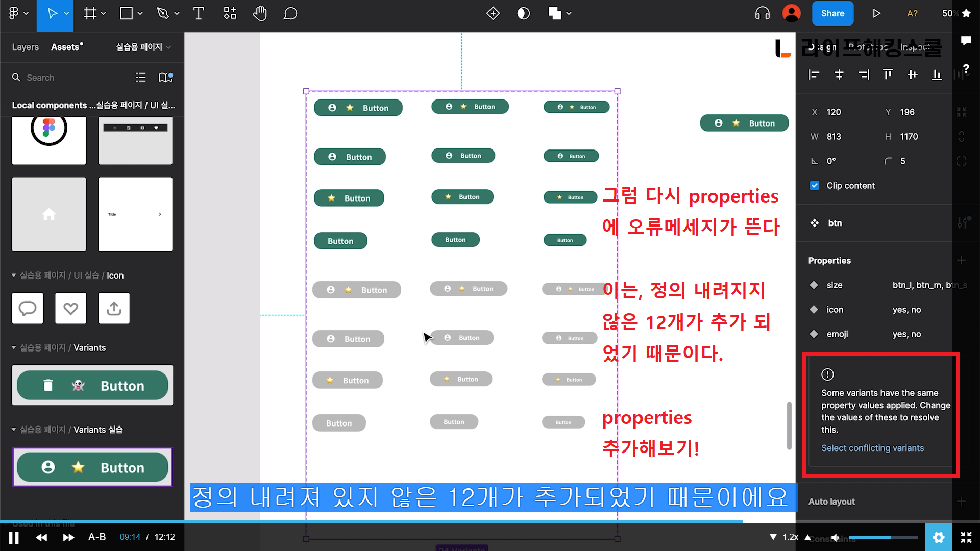Open the team library book icon
The height and width of the screenshot is (551, 980).
pyautogui.click(x=165, y=77)
